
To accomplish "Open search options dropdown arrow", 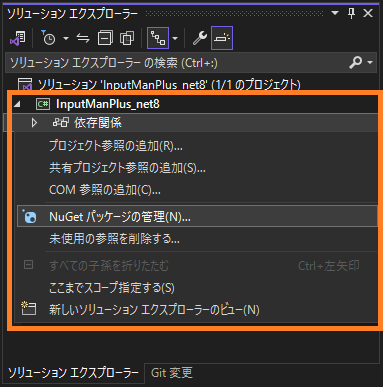I will (370, 62).
